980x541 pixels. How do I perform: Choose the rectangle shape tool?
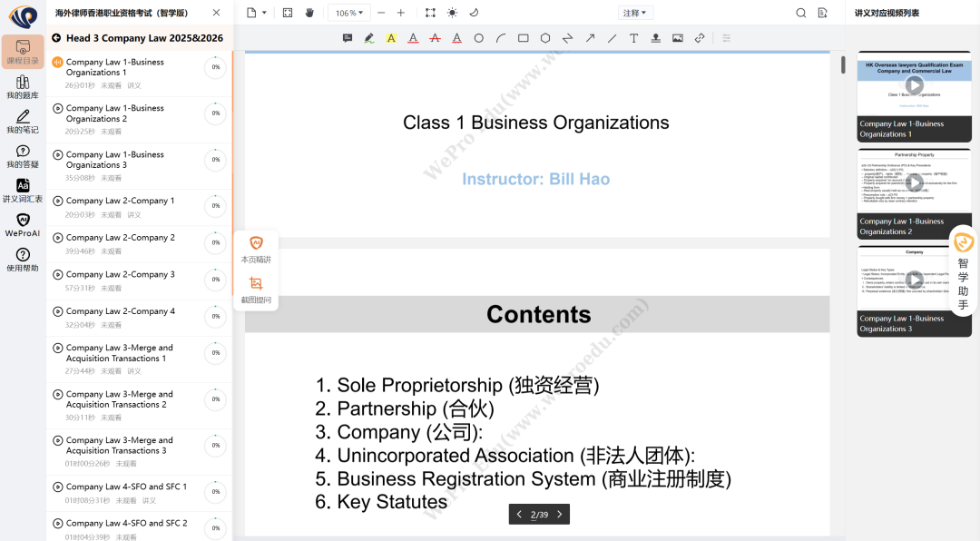(524, 38)
